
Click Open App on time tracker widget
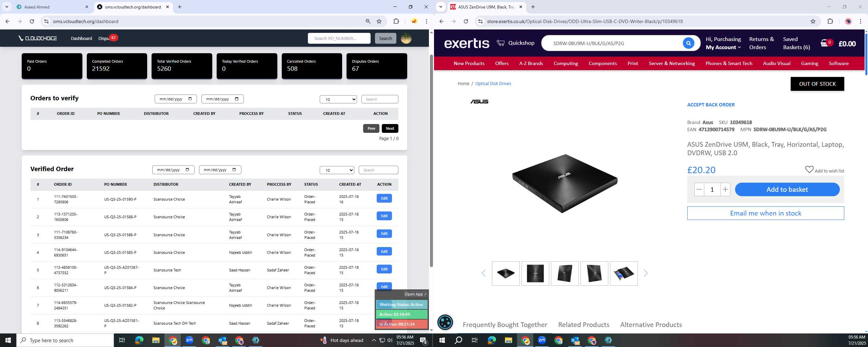pos(415,294)
